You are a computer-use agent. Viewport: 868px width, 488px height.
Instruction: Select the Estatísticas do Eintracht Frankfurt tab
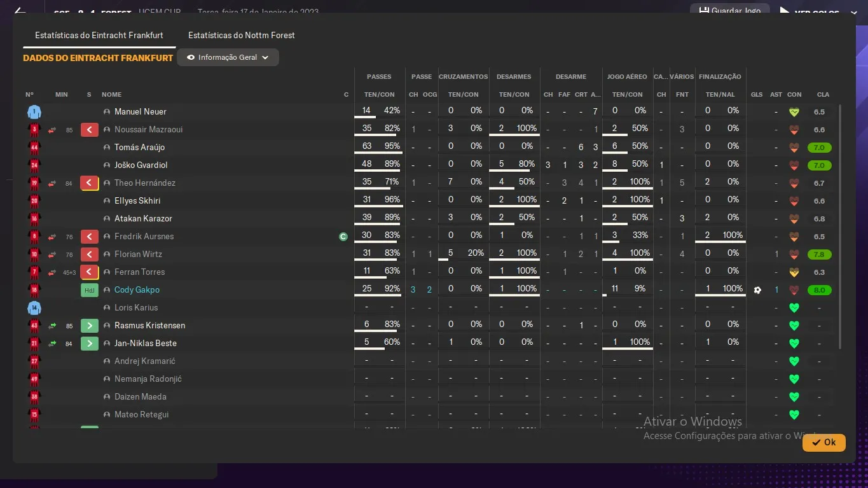pyautogui.click(x=99, y=35)
